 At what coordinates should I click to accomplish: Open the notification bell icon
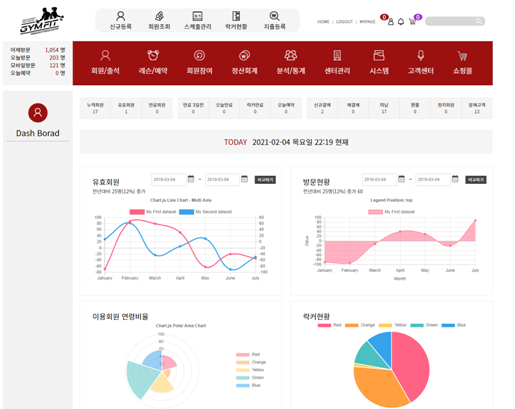coord(401,22)
